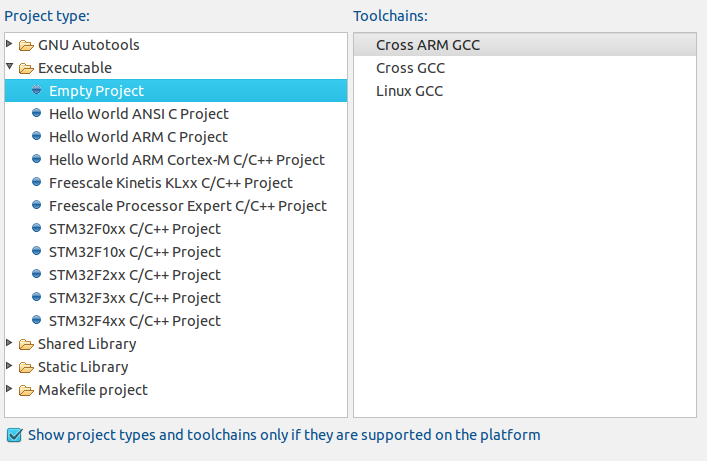The height and width of the screenshot is (461, 707).
Task: Click the Freescale Processor Expert bullet icon
Action: pyautogui.click(x=37, y=205)
